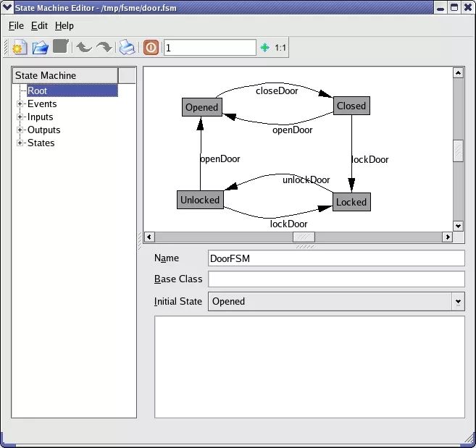Open the Edit menu
Image resolution: width=476 pixels, height=448 pixels.
coord(39,25)
